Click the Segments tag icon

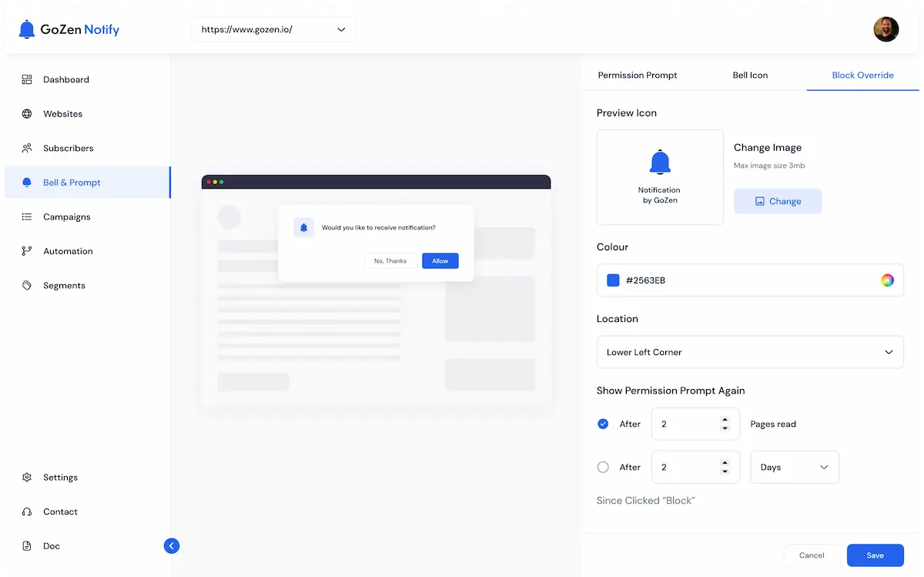point(27,286)
